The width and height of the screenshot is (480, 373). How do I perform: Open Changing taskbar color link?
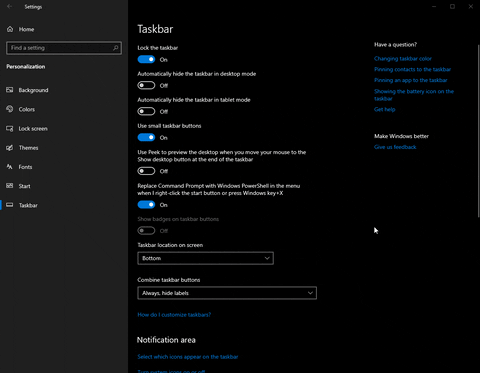(x=403, y=59)
